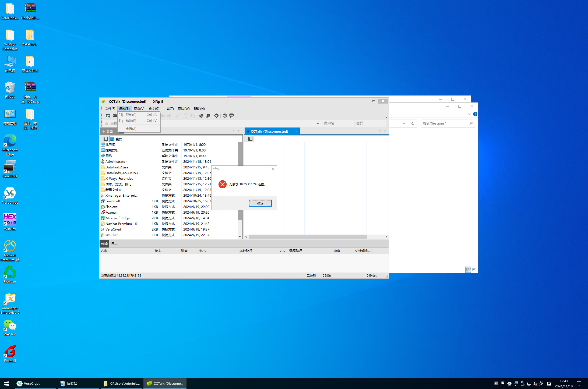Screen dimensions: 588x389
Task: Click the 状态 column header in transfer list
Action: [162, 251]
